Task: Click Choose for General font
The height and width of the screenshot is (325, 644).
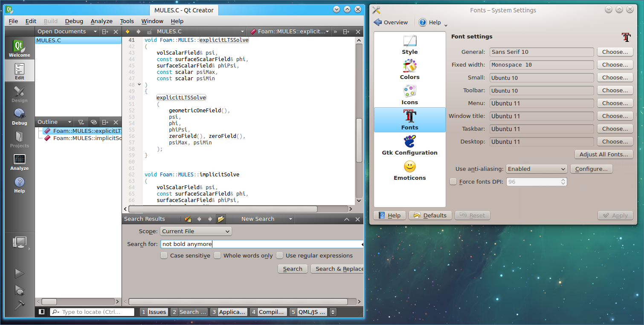Action: pyautogui.click(x=615, y=52)
